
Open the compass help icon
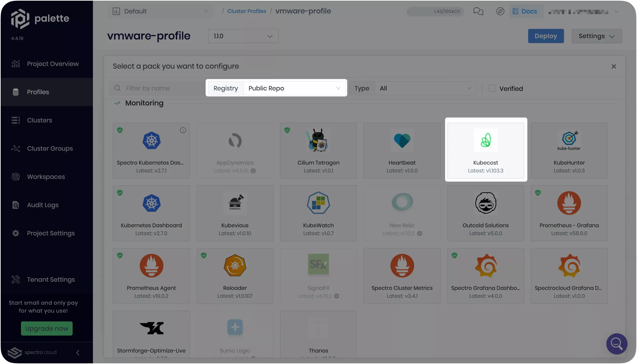click(500, 11)
